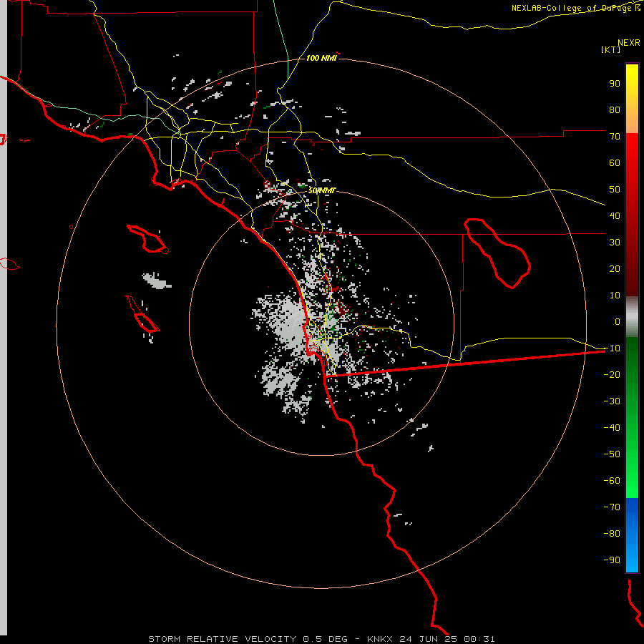Click the 40 label on velocity scale
644x644 pixels.
click(615, 216)
